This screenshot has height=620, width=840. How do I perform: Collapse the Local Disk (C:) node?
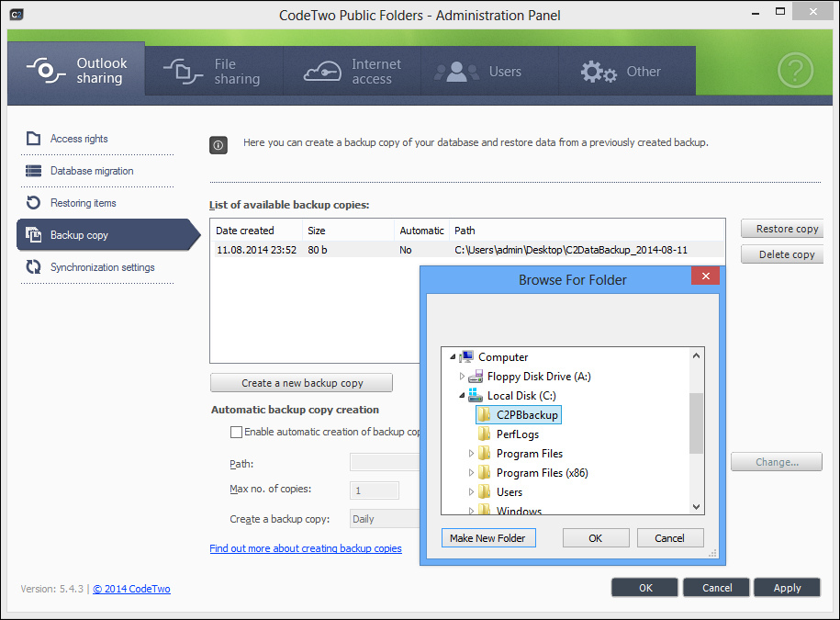tap(462, 396)
